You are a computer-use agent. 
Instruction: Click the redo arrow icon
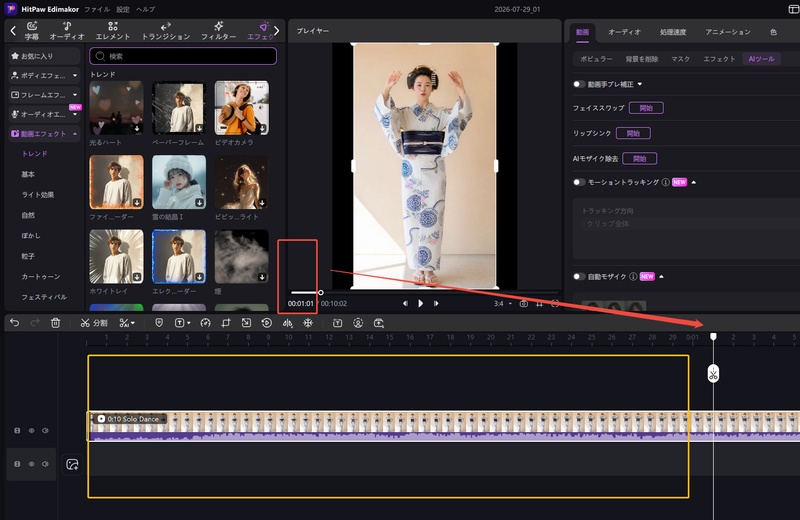pyautogui.click(x=35, y=323)
